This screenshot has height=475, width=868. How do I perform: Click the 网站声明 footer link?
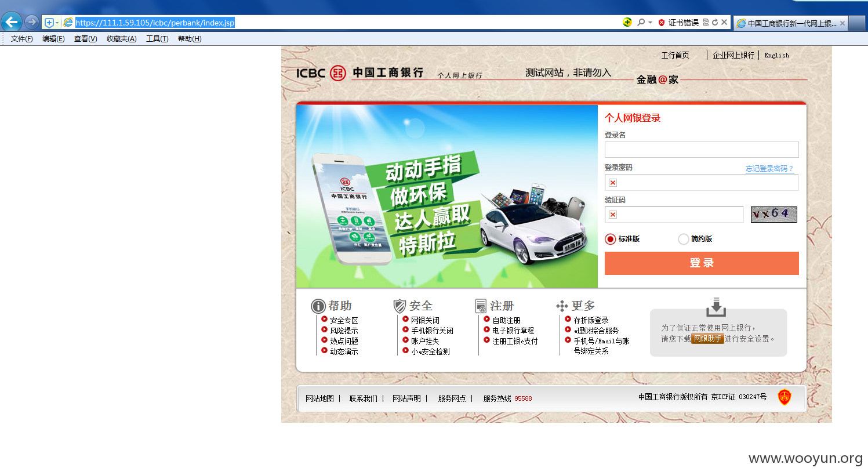(406, 398)
